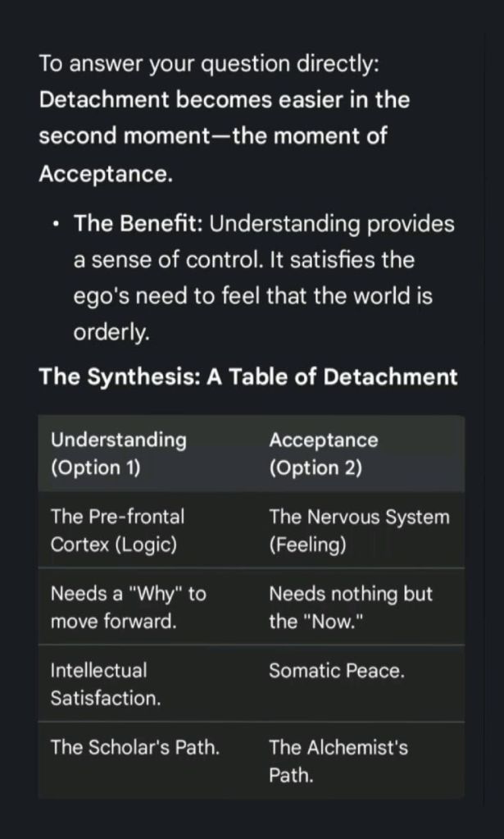Screen dimensions: 504x839
Task: Click the "Intellectual Satisfaction." table cell
Action: point(106,684)
